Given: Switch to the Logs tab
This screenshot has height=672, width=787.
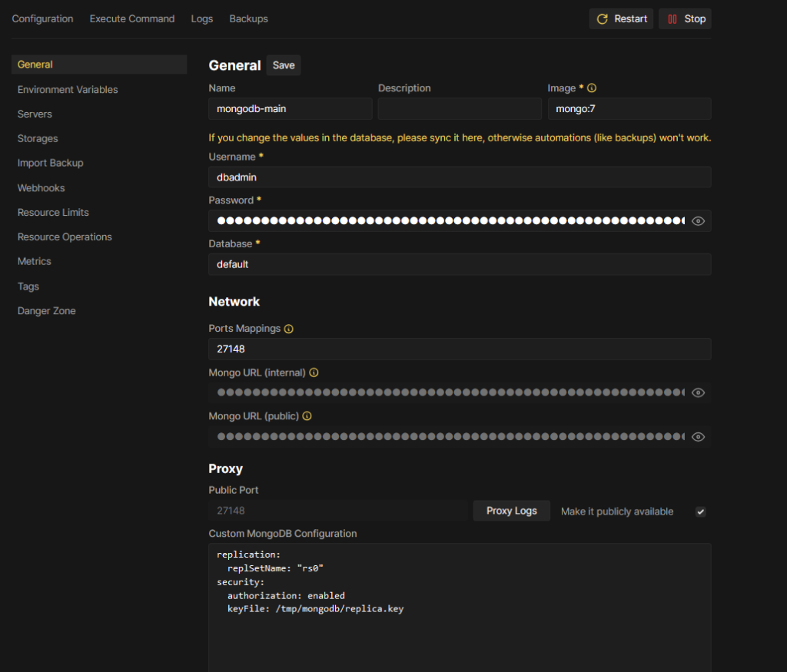Looking at the screenshot, I should (x=202, y=18).
